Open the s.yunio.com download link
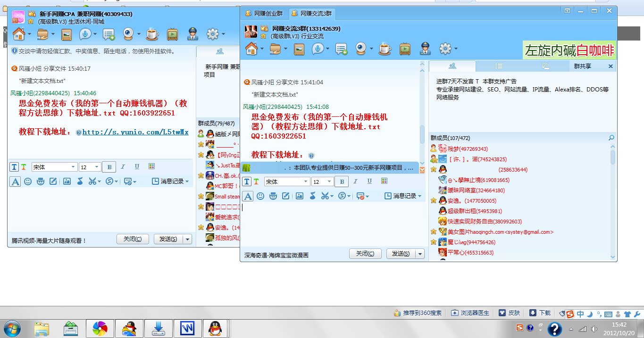 pos(135,132)
